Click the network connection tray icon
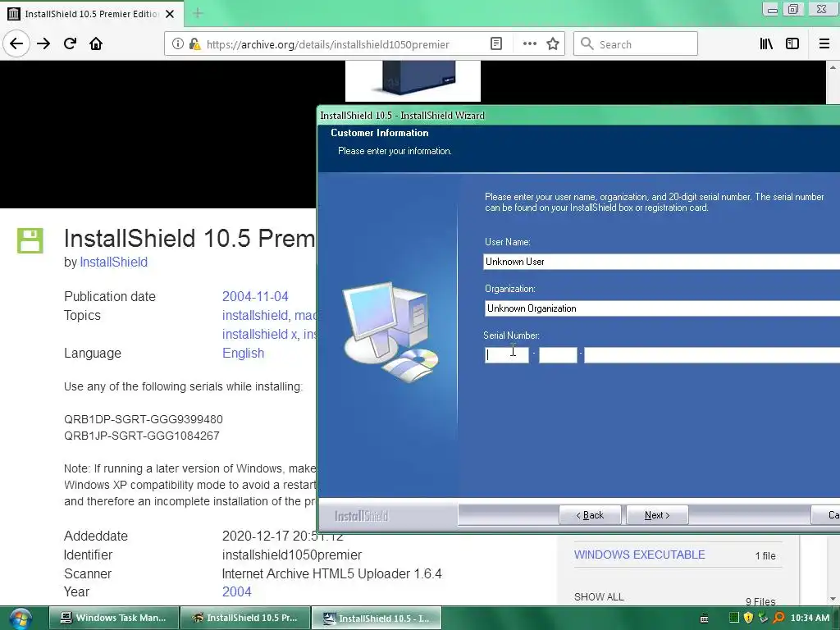The height and width of the screenshot is (630, 840). (763, 619)
